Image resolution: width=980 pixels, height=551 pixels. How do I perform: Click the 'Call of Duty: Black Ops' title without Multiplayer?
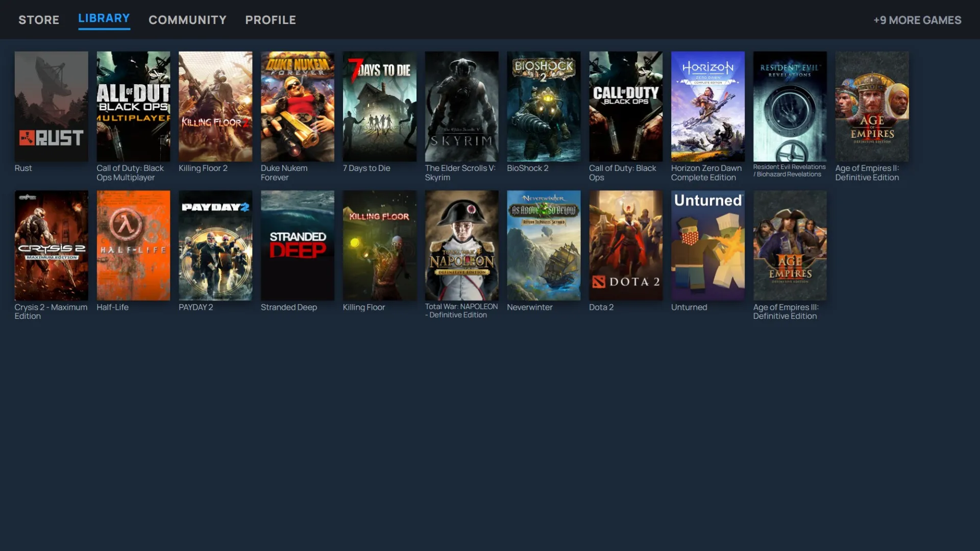pyautogui.click(x=623, y=172)
